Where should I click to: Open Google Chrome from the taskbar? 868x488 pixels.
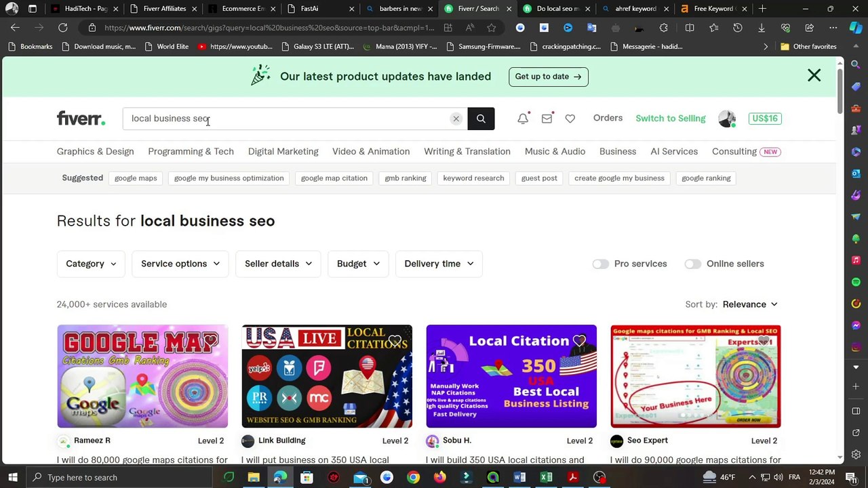[413, 477]
